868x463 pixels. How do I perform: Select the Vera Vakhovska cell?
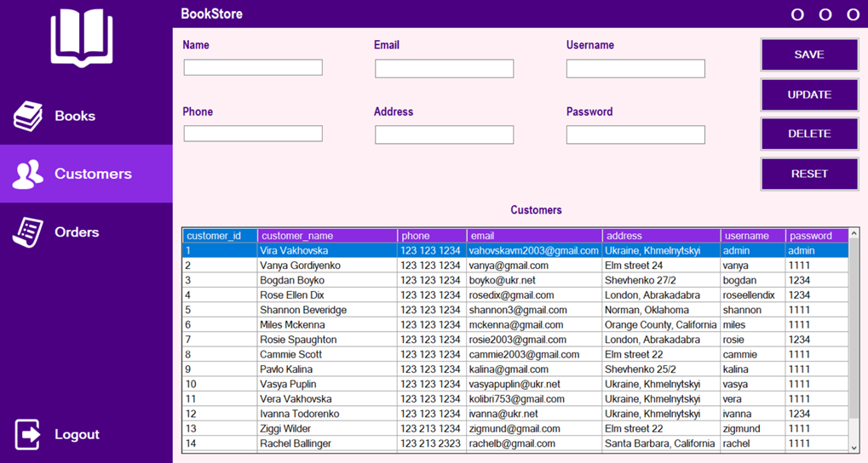coord(327,399)
